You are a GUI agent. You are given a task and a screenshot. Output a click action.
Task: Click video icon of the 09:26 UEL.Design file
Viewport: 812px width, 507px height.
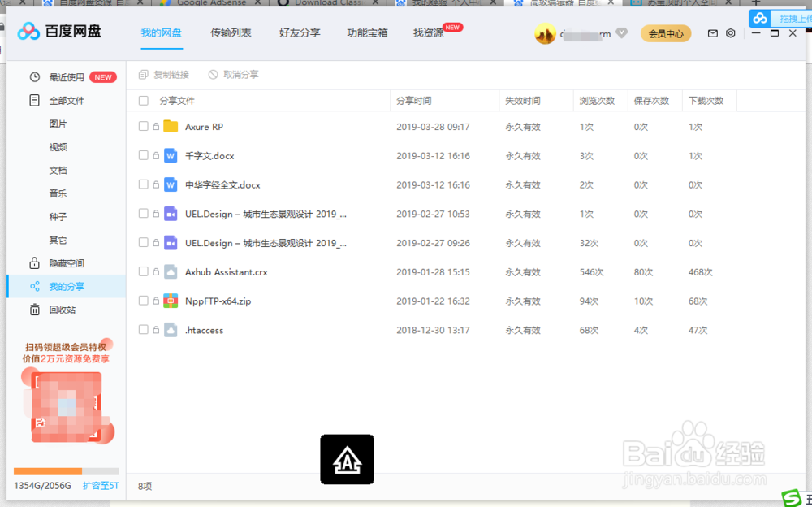tap(171, 243)
